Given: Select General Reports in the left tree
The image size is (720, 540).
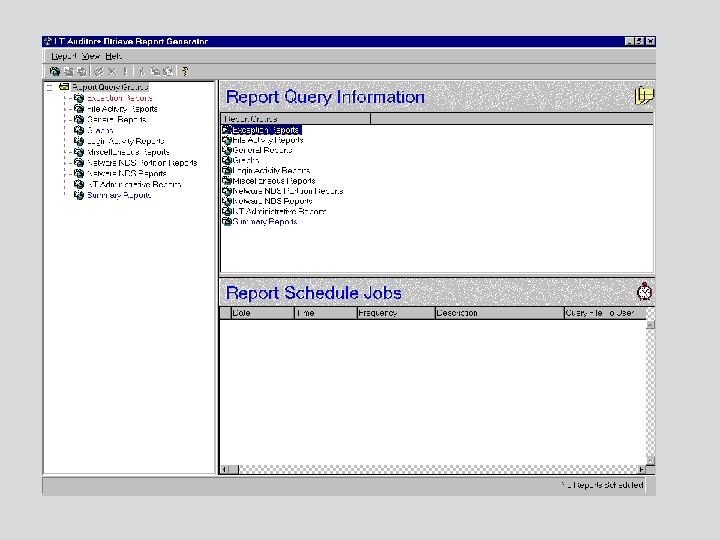Looking at the screenshot, I should click(117, 119).
